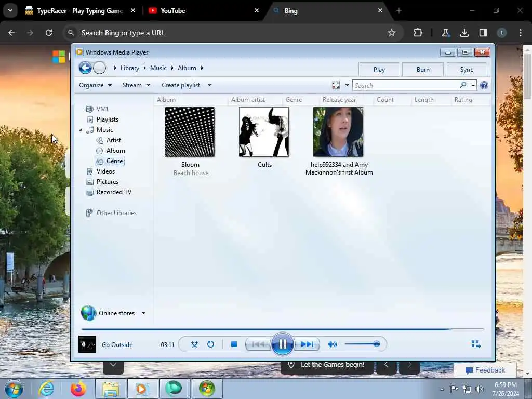Open the view options dropdown arrow
Image resolution: width=532 pixels, height=399 pixels.
tap(347, 85)
